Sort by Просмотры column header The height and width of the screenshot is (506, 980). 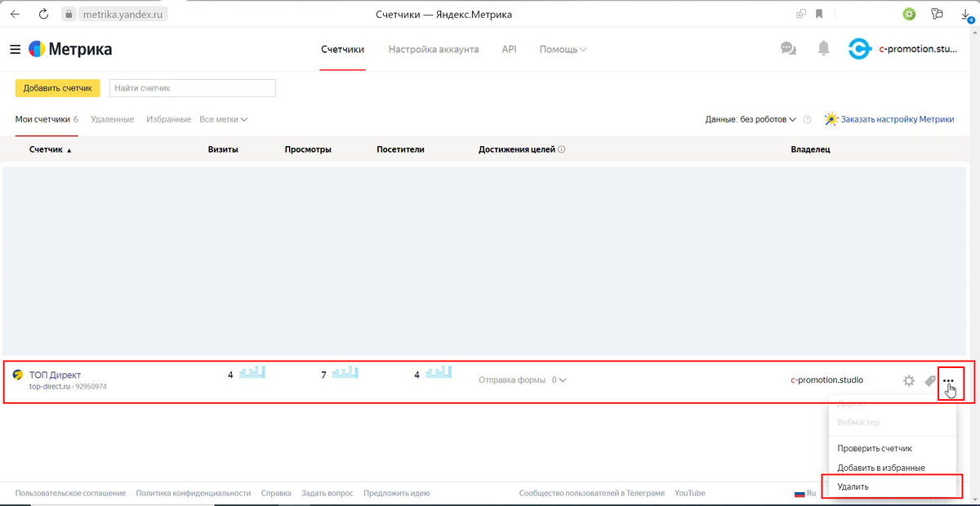coord(308,150)
